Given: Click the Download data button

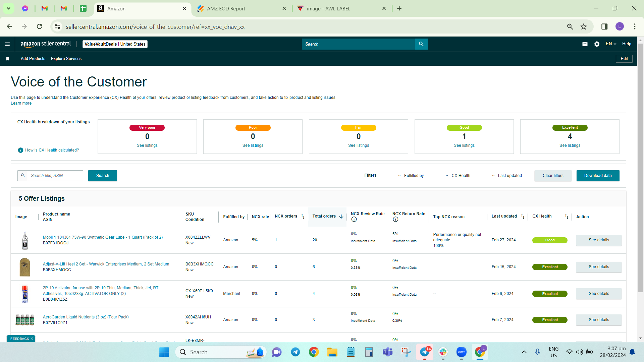Looking at the screenshot, I should 598,176.
